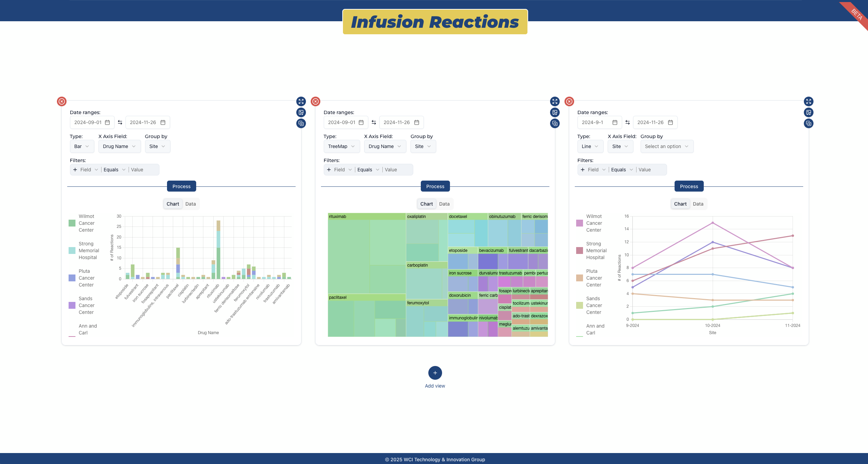Expand the TreeMap view to fullscreen

(x=555, y=101)
